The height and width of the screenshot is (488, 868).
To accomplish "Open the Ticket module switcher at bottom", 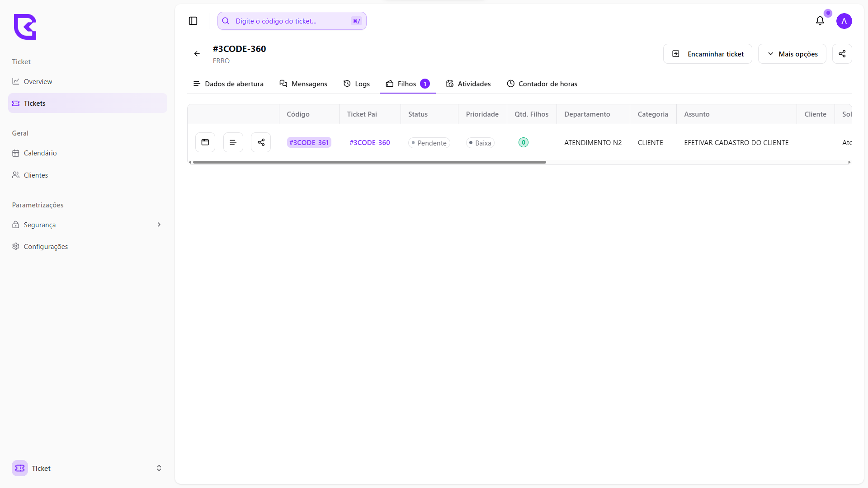I will tap(87, 468).
